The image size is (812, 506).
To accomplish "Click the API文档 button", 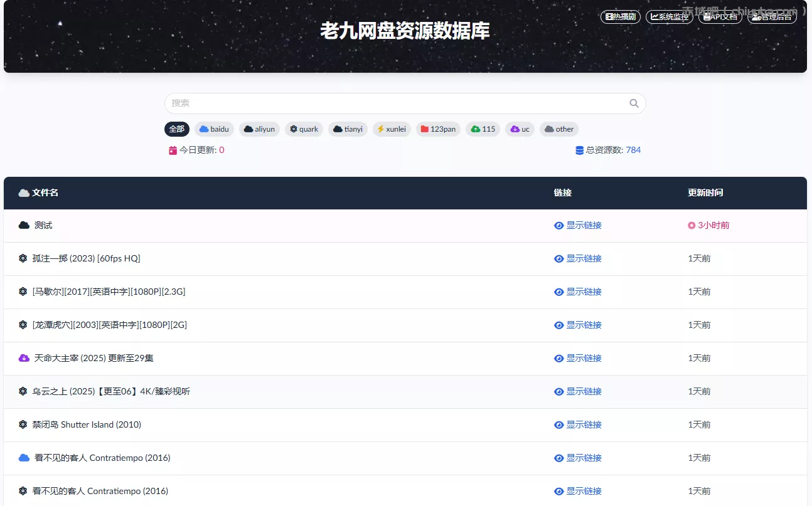I will pos(720,17).
